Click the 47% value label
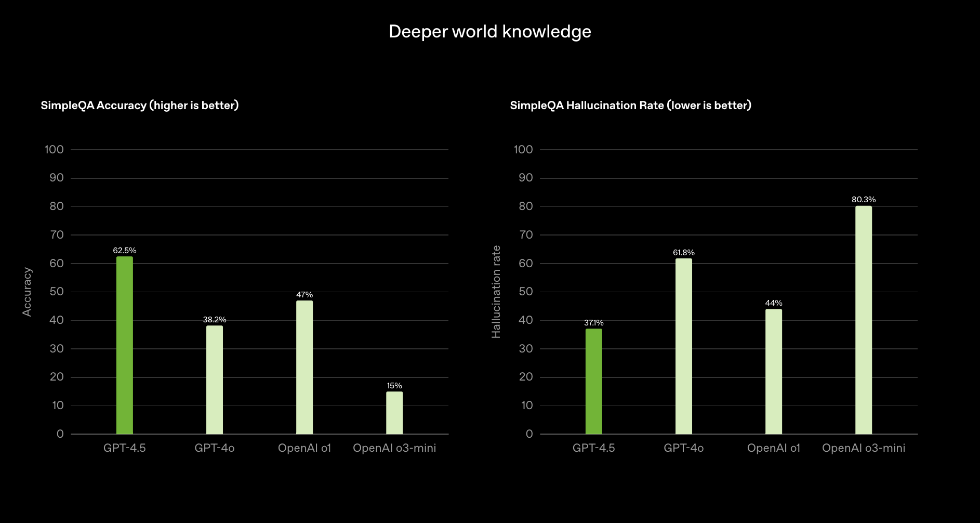This screenshot has height=523, width=980. coord(304,295)
